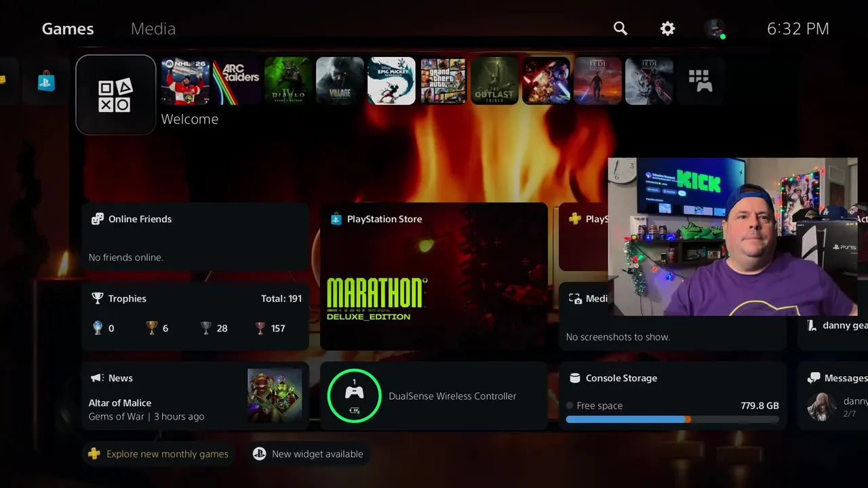Select the Games tab

pyautogui.click(x=68, y=28)
